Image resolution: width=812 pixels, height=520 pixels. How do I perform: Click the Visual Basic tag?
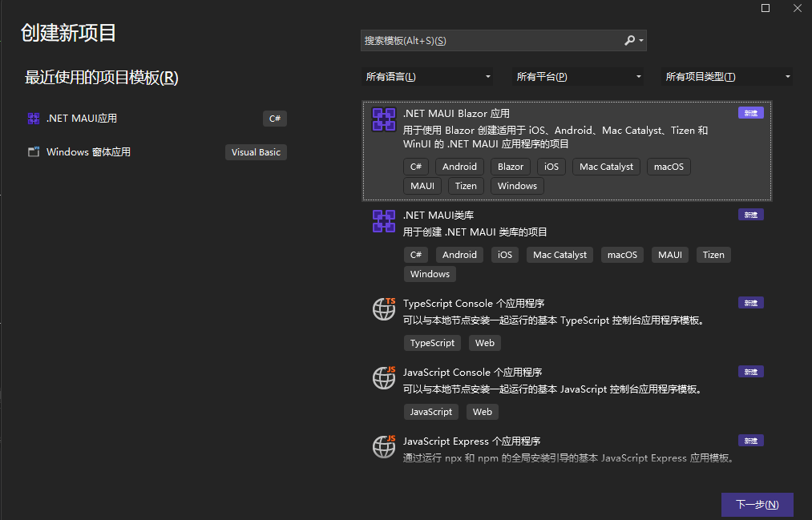point(256,152)
